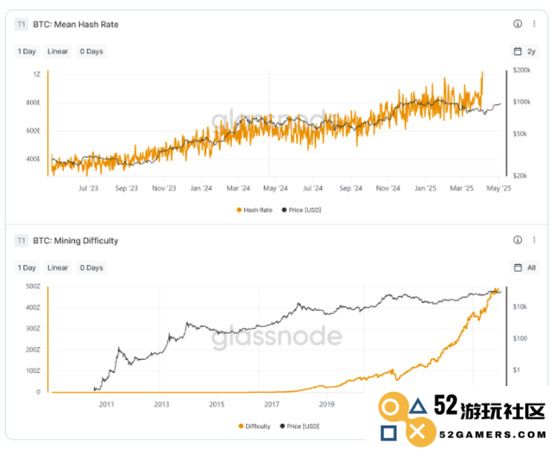Toggle the Hash Rate legend series

(x=254, y=210)
